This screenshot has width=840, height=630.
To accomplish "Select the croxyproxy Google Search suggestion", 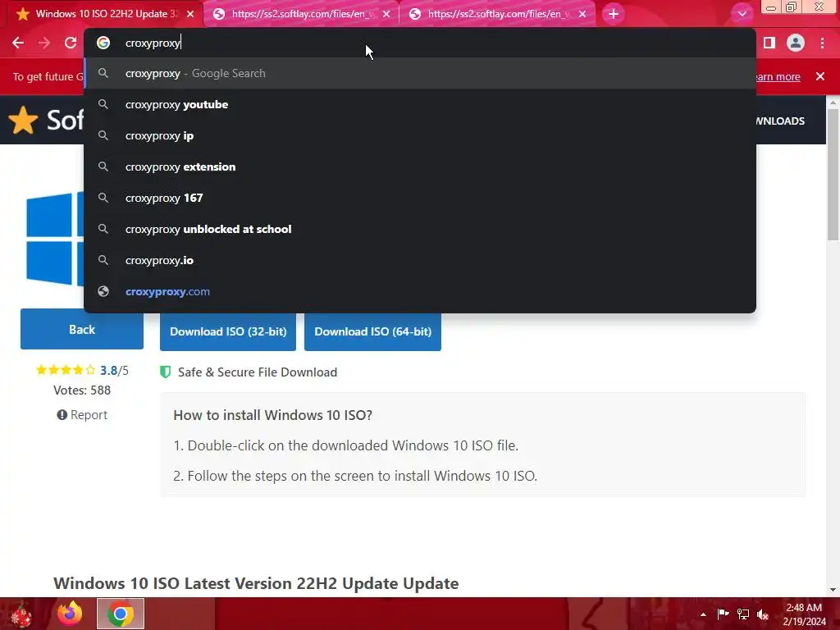I will pyautogui.click(x=419, y=73).
